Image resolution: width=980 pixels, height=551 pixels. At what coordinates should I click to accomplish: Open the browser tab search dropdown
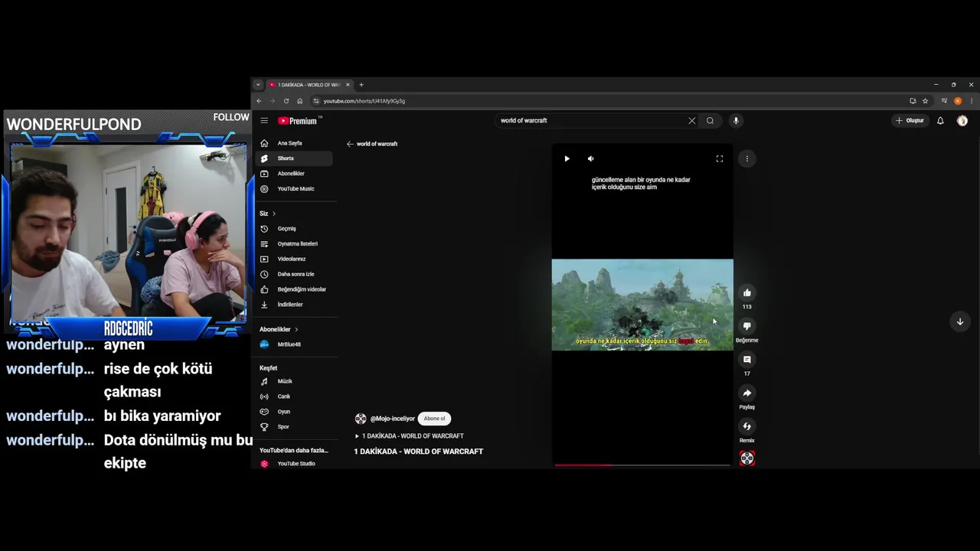click(258, 85)
